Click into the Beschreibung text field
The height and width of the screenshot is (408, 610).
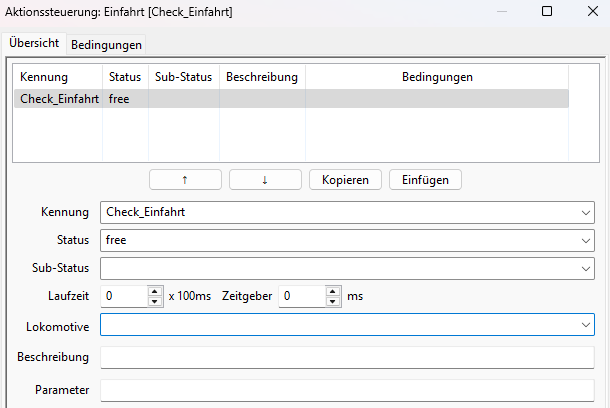[346, 357]
